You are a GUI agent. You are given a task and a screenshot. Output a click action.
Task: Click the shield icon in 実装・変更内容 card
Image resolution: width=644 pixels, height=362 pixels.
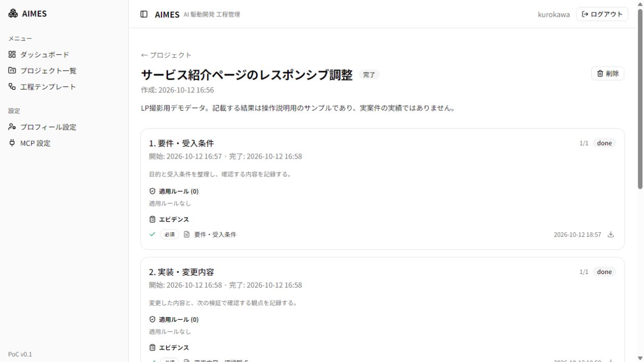pos(152,320)
